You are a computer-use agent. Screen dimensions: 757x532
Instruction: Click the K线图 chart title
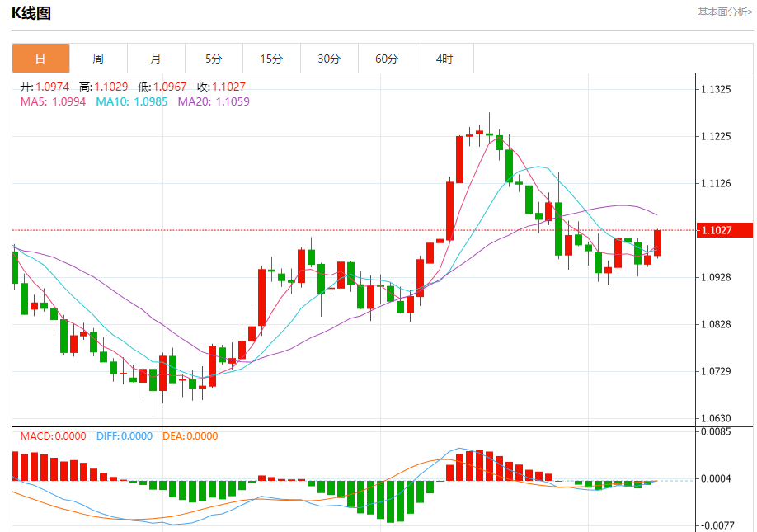31,13
